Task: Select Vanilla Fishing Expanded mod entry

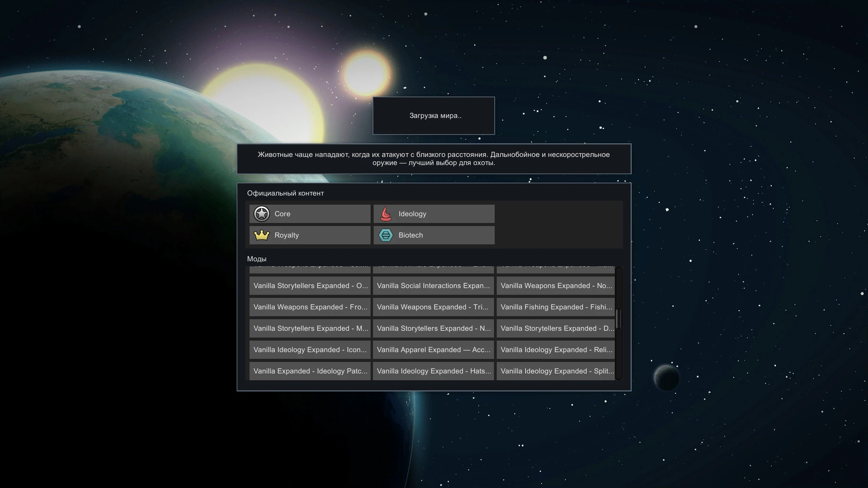Action: pyautogui.click(x=556, y=307)
